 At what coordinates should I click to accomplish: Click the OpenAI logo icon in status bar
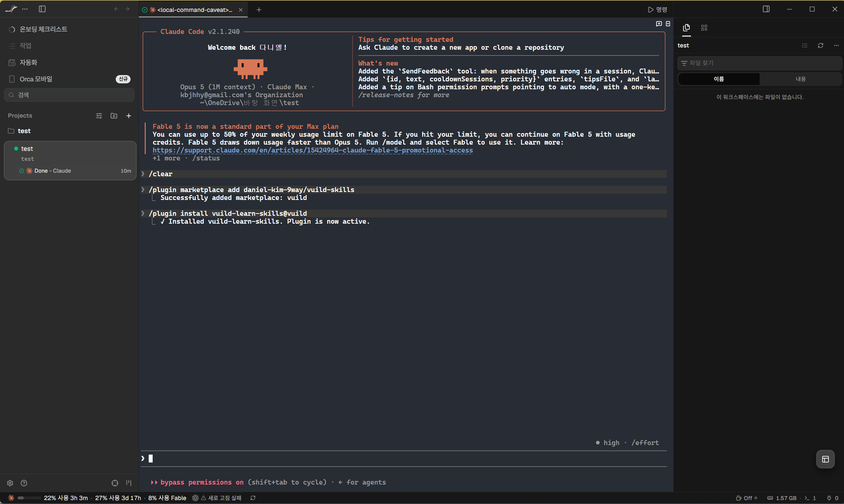(x=196, y=498)
